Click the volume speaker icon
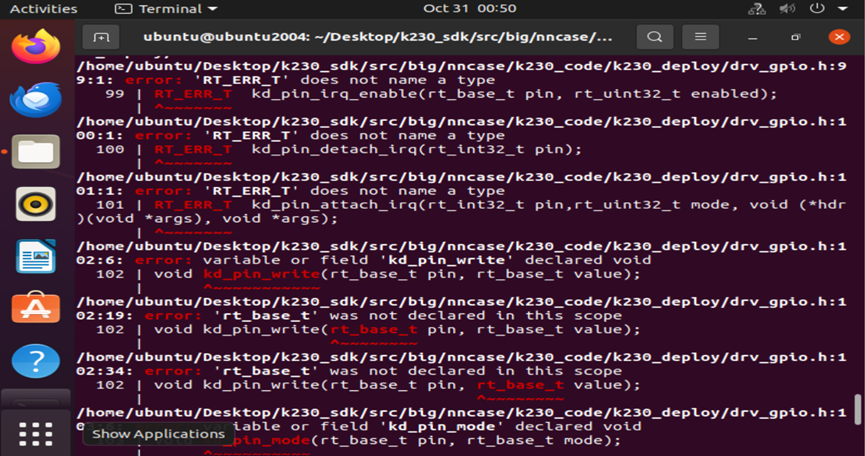This screenshot has height=456, width=865. pos(787,8)
